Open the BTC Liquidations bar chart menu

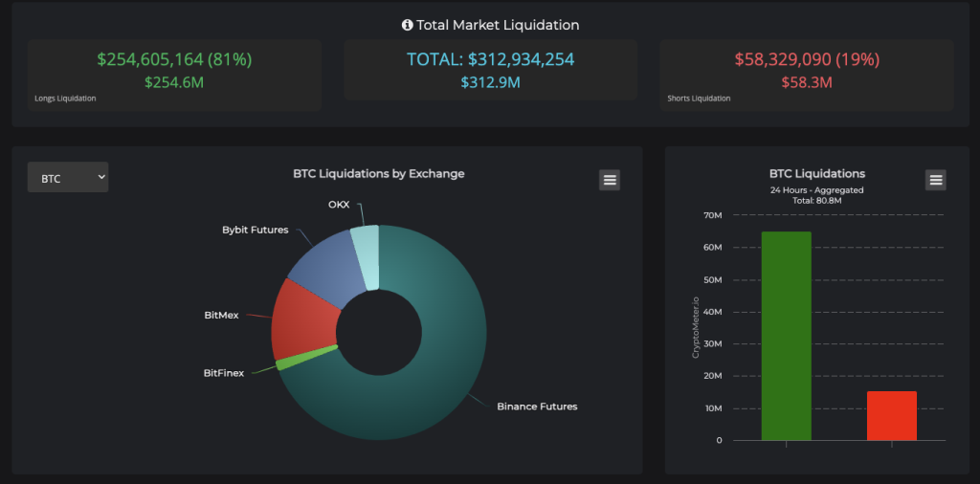(x=936, y=180)
